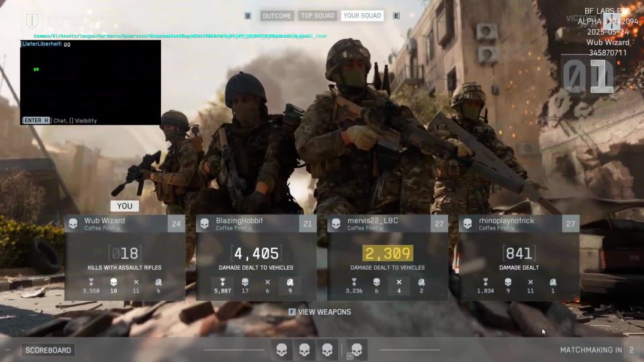Screen dimensions: 644x362
Task: Click the F key icon beside View Weapons
Action: (292, 312)
